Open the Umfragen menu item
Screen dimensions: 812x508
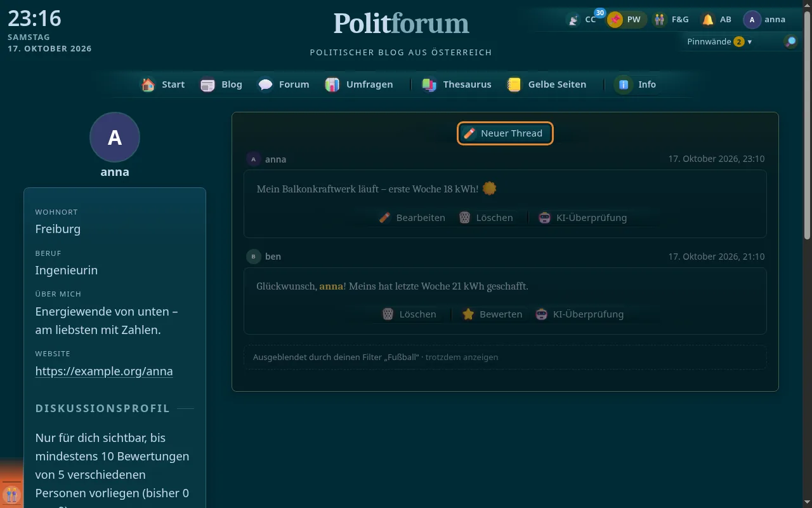pyautogui.click(x=359, y=84)
